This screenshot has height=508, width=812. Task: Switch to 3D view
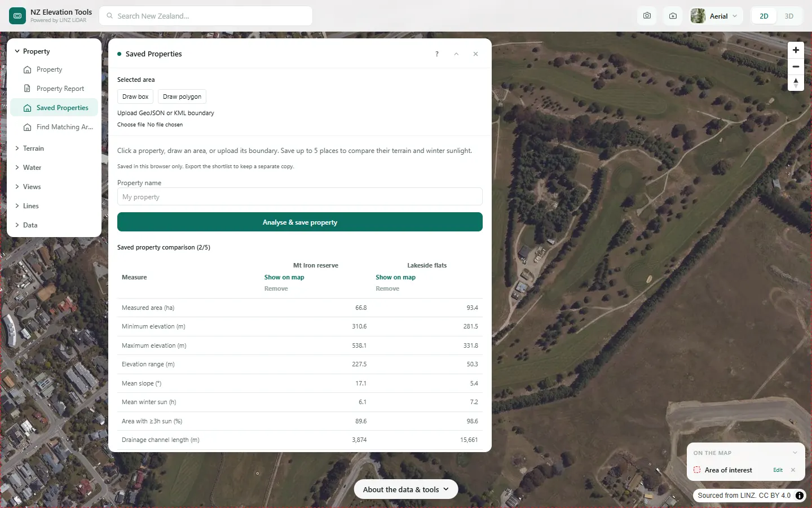point(789,16)
